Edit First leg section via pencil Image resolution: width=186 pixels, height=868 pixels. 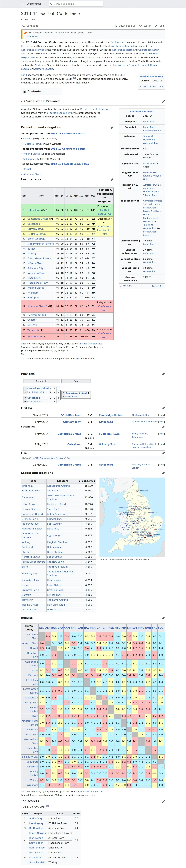point(163,408)
